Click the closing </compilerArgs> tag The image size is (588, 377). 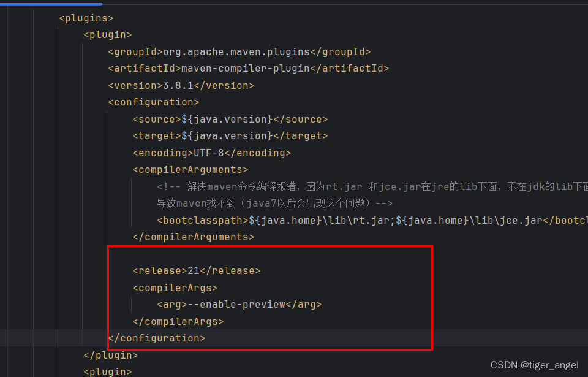(x=178, y=322)
